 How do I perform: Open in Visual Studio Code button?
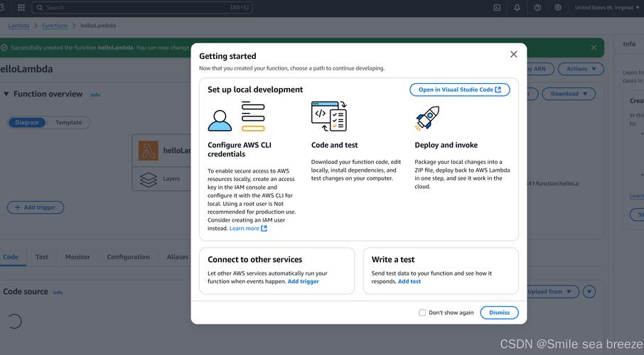[460, 89]
